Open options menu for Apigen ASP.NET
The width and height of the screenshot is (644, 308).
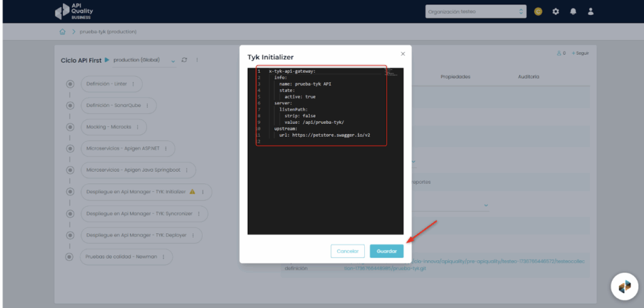165,149
